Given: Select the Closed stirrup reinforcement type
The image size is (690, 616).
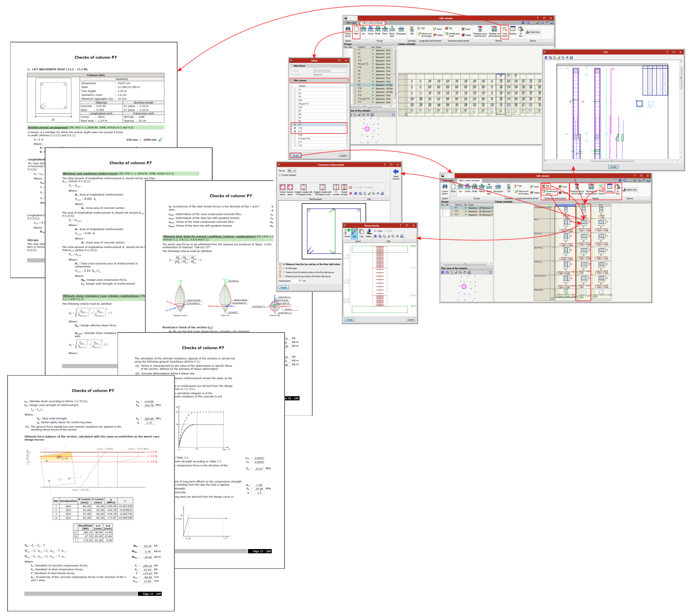Looking at the screenshot, I should (283, 187).
